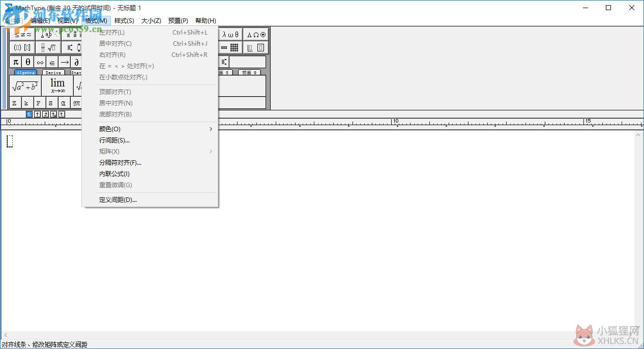Insert the pi symbol
The height and width of the screenshot is (349, 644).
coord(16,62)
